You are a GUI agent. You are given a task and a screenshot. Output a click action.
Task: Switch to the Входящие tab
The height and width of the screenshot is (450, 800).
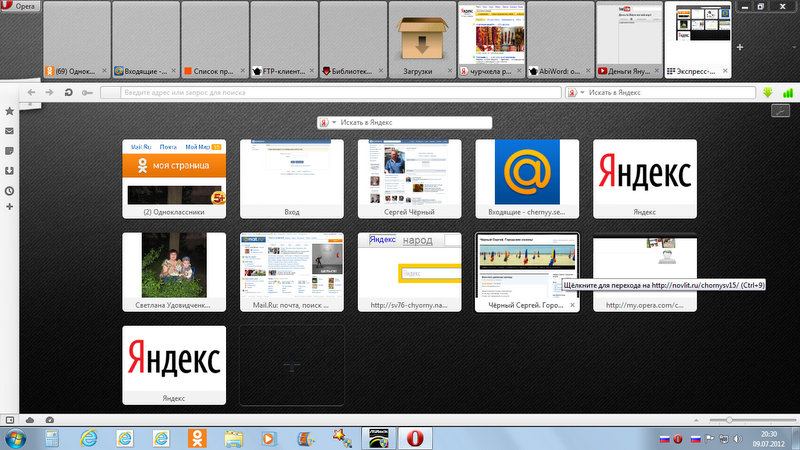[146, 40]
